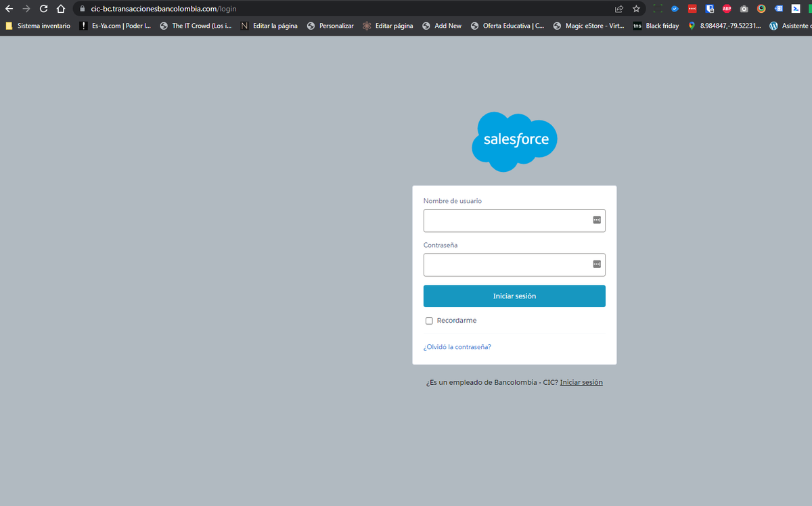The height and width of the screenshot is (506, 812).
Task: Open the green dashed-square screenshot extension
Action: (658, 9)
